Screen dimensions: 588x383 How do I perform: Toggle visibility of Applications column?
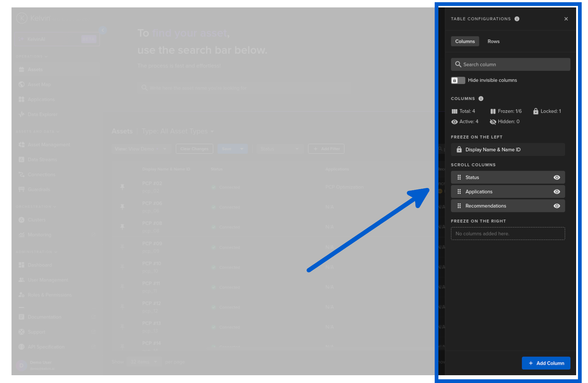click(x=556, y=192)
